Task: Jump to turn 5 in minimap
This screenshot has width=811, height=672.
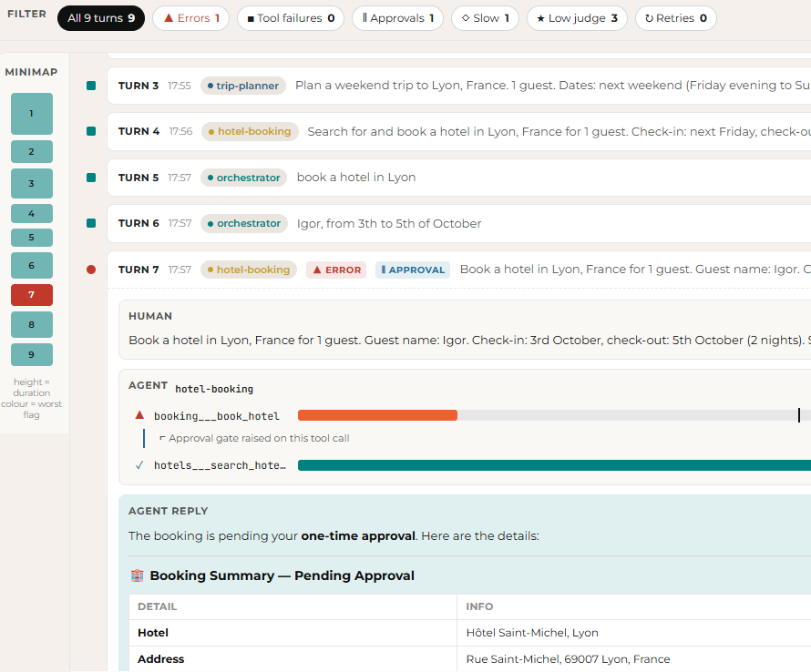Action: [32, 238]
